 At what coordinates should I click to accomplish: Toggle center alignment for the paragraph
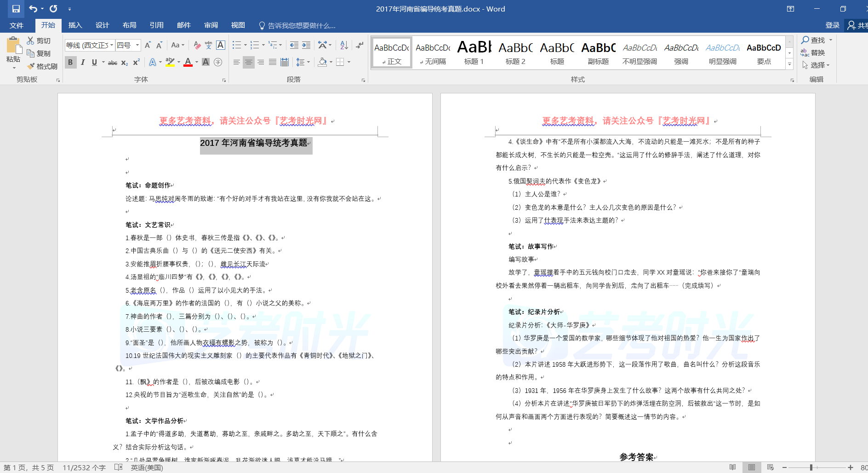tap(248, 63)
